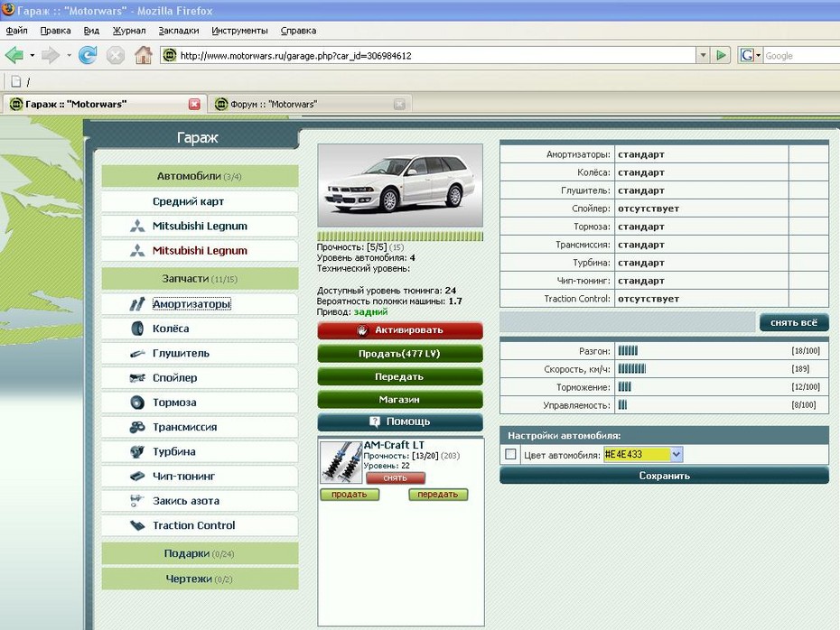Click the Чип-тюнинг chip icon
The height and width of the screenshot is (630, 840).
(x=137, y=477)
